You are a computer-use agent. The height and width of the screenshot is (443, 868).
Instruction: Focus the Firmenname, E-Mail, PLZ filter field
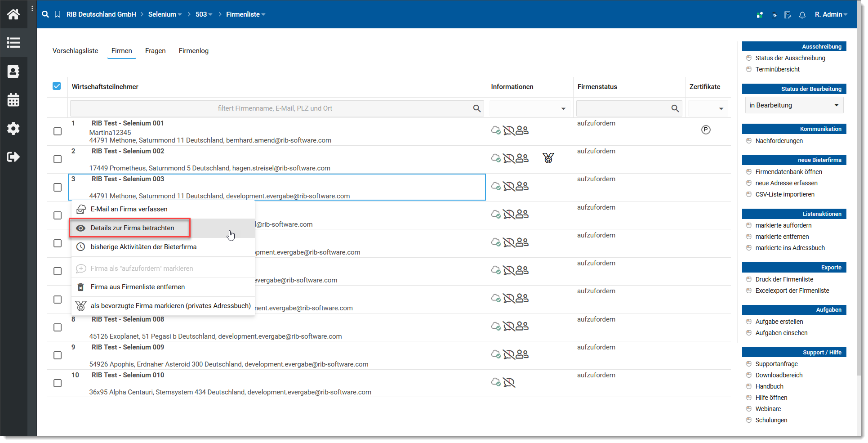point(276,108)
